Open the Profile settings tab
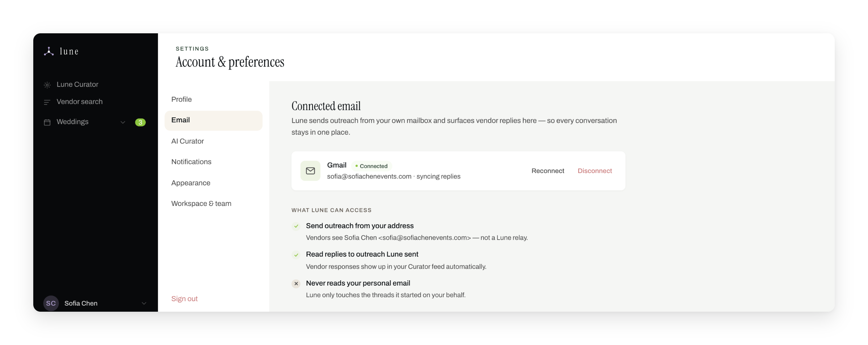 point(213,100)
